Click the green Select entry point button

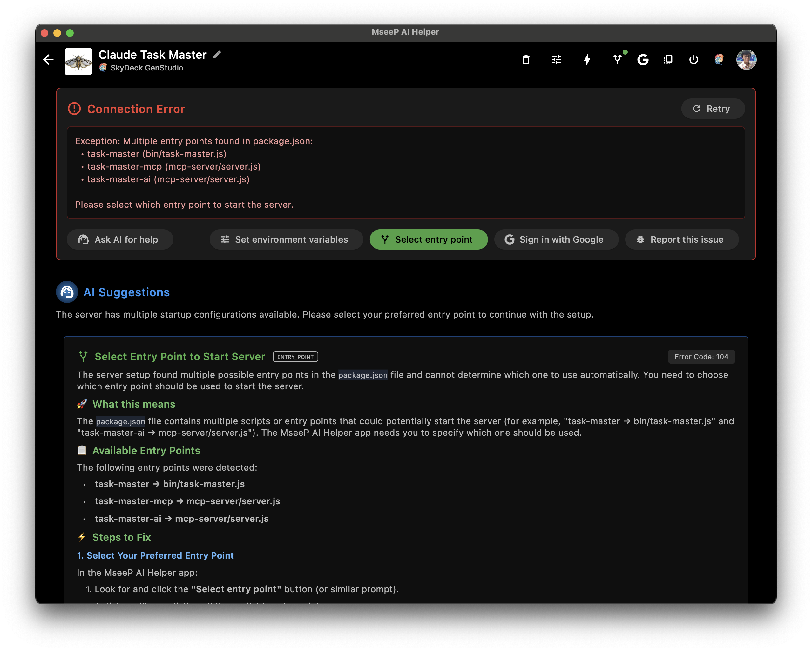point(428,239)
